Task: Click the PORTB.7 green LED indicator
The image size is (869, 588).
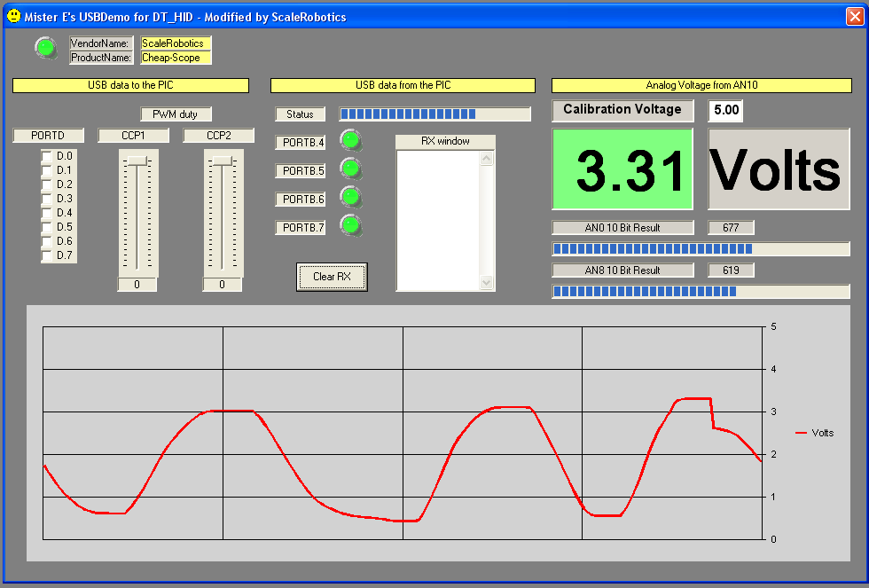Action: tap(351, 225)
